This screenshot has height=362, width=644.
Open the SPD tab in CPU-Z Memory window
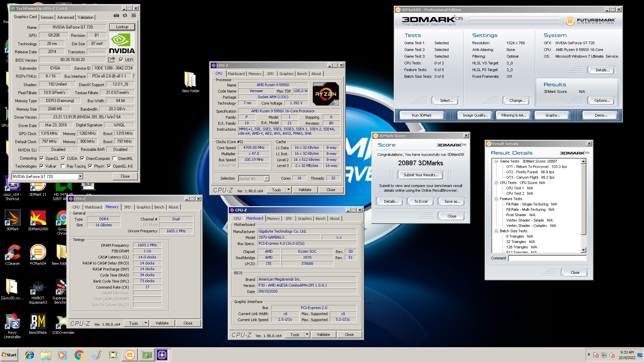click(x=127, y=207)
